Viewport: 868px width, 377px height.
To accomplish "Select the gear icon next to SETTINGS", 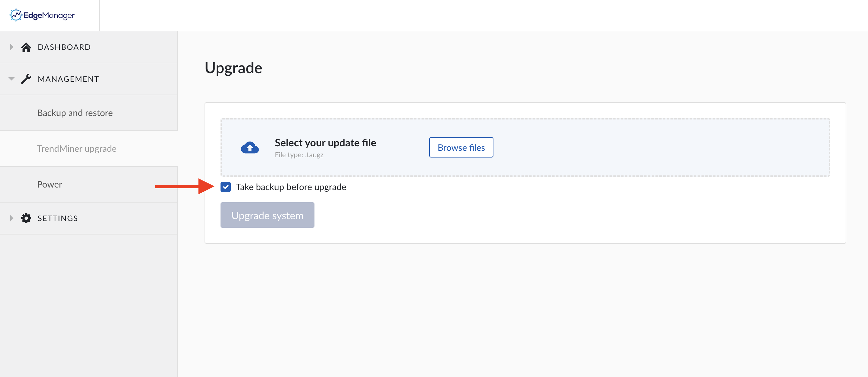I will [26, 218].
